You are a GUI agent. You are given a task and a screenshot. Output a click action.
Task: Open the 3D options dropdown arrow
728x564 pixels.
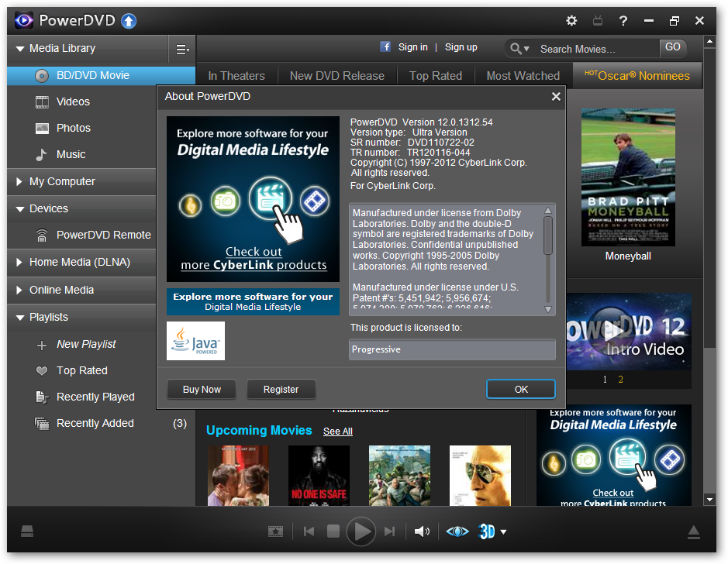pos(503,532)
